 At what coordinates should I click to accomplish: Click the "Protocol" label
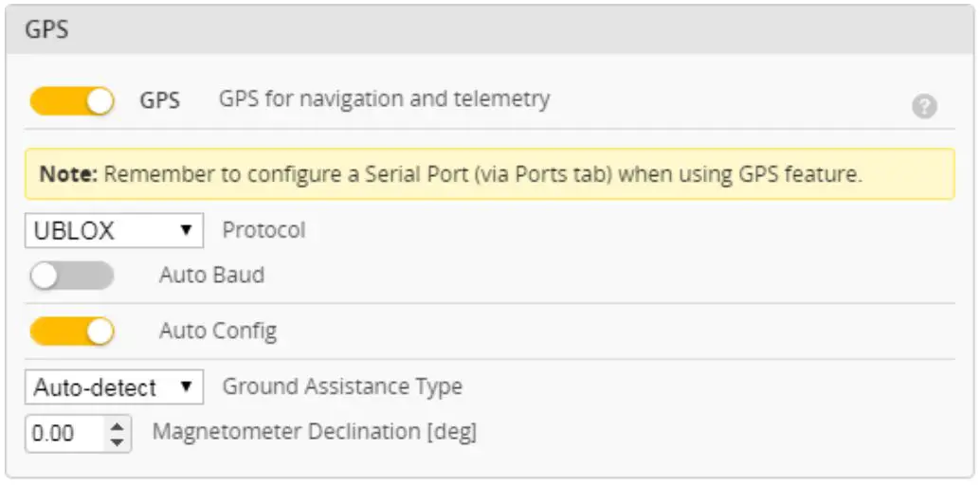pyautogui.click(x=263, y=230)
